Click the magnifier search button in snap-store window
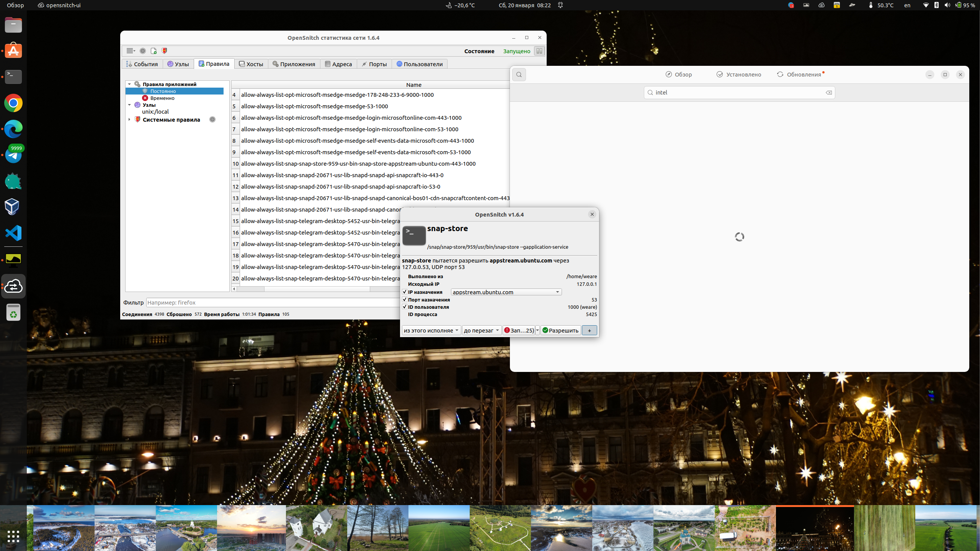This screenshot has height=551, width=980. pos(519,75)
